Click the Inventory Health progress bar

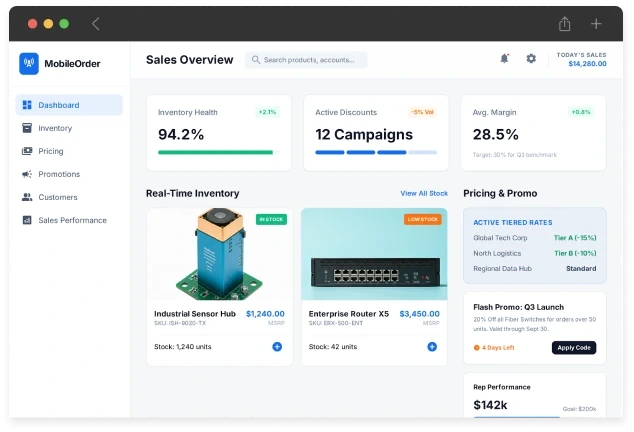point(218,152)
